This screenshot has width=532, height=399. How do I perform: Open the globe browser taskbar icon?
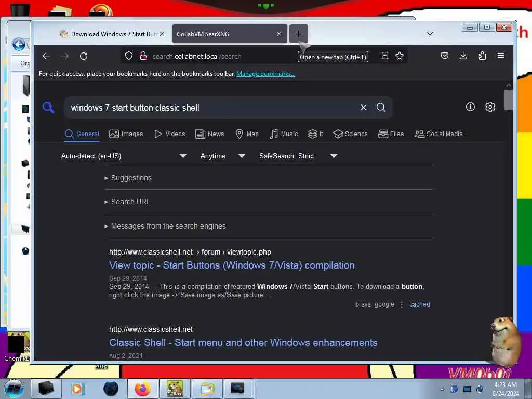pos(111,389)
